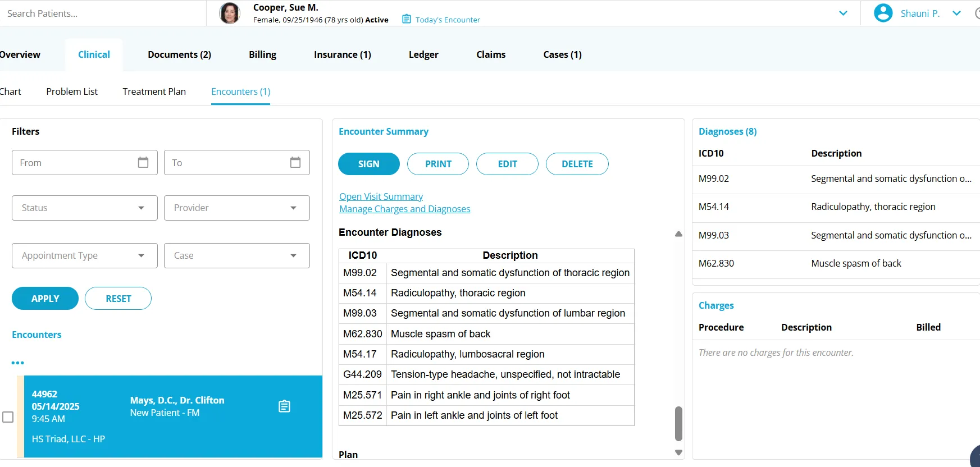This screenshot has height=467, width=980.
Task: Switch to the Documents (2) tab
Action: [179, 54]
